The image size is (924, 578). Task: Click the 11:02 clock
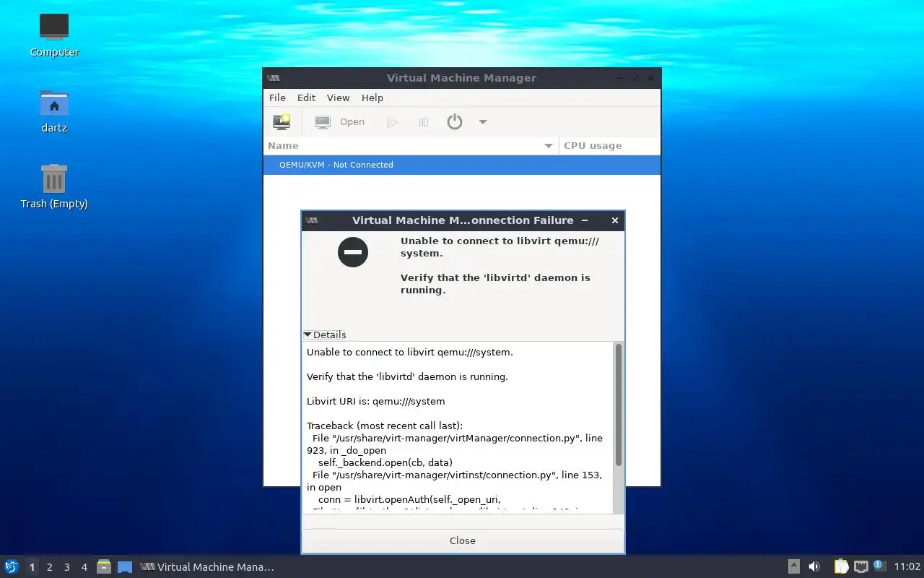coord(907,567)
